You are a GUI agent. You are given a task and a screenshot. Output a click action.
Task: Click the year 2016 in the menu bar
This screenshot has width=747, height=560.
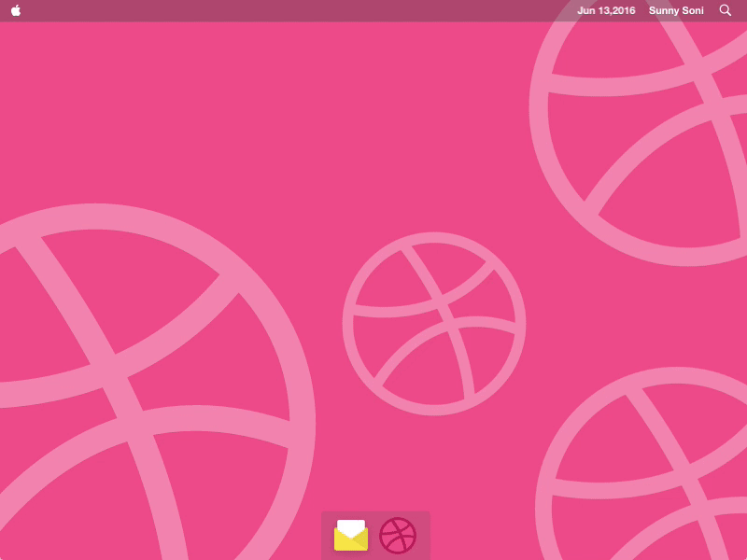623,10
